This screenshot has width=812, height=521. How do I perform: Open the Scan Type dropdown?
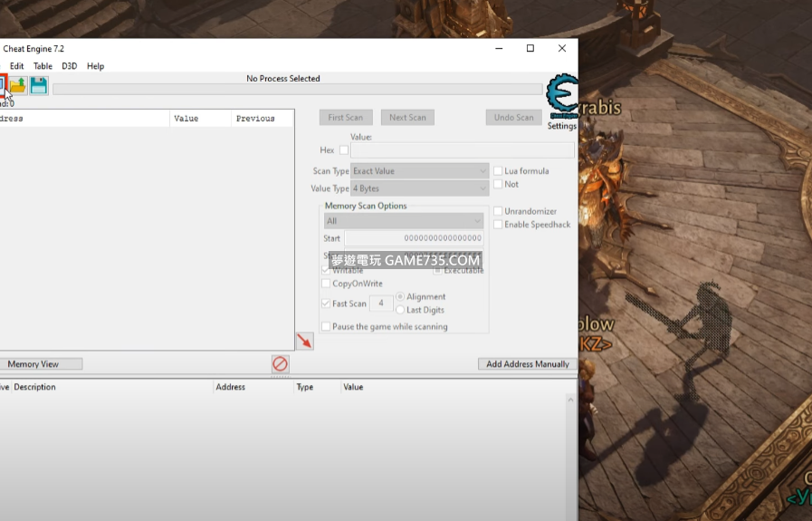click(420, 170)
